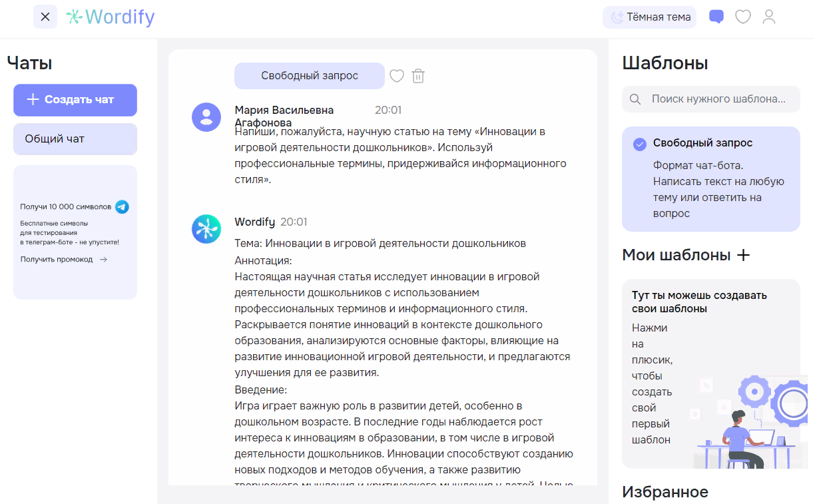Viewport: 813px width, 504px height.
Task: Click the Чаты heading
Action: click(x=29, y=63)
